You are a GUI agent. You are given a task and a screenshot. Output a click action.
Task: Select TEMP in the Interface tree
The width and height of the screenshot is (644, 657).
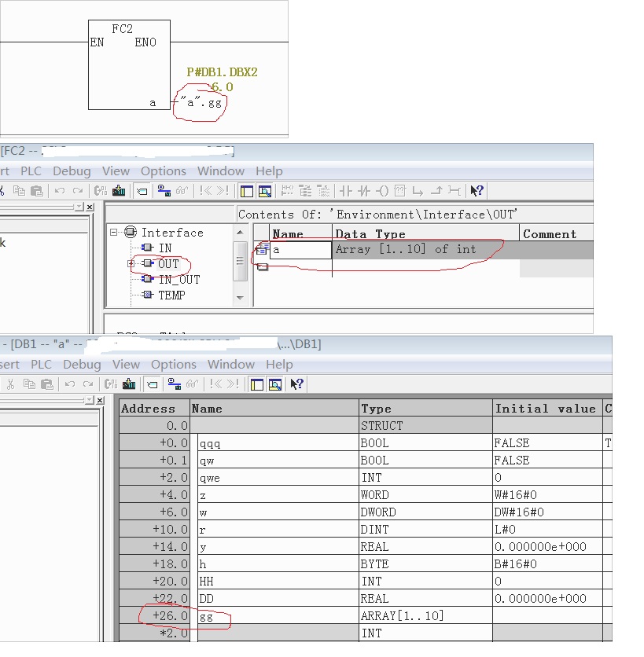tap(171, 295)
